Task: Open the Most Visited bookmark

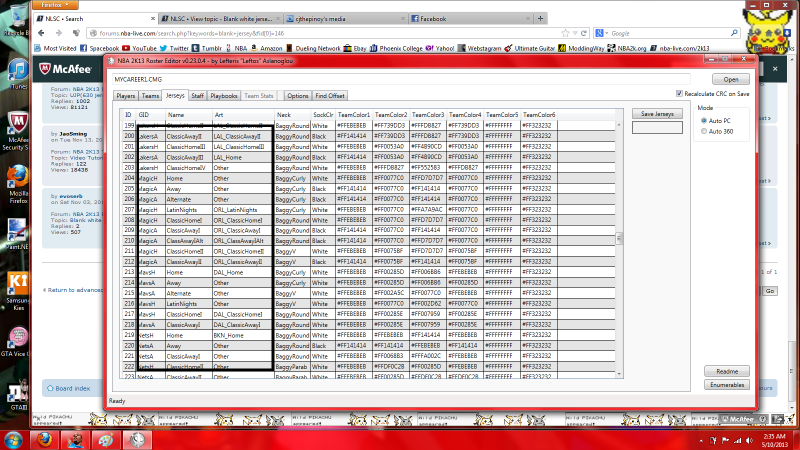Action: [55, 48]
